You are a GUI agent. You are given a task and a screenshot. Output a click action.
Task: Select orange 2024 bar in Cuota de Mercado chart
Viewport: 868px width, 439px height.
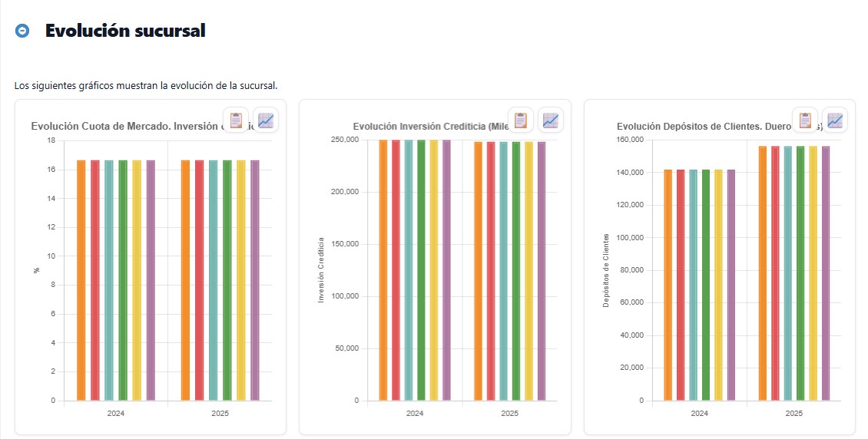81,280
